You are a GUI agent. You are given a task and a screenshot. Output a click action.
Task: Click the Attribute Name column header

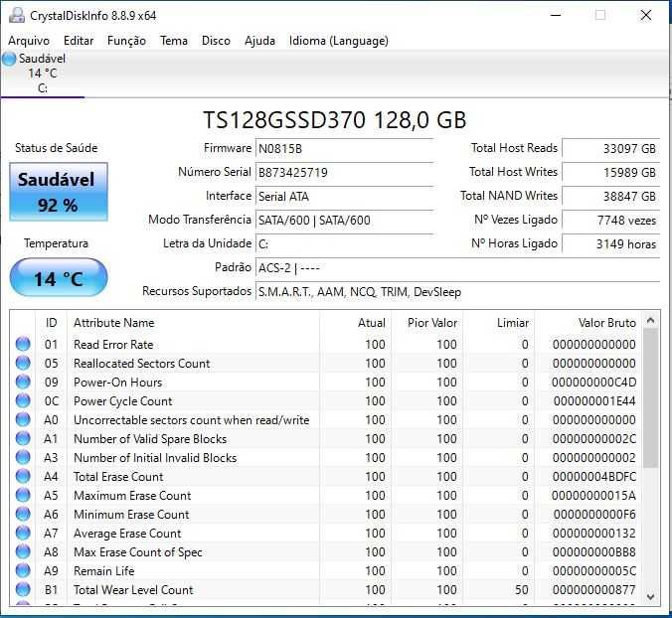[x=193, y=323]
